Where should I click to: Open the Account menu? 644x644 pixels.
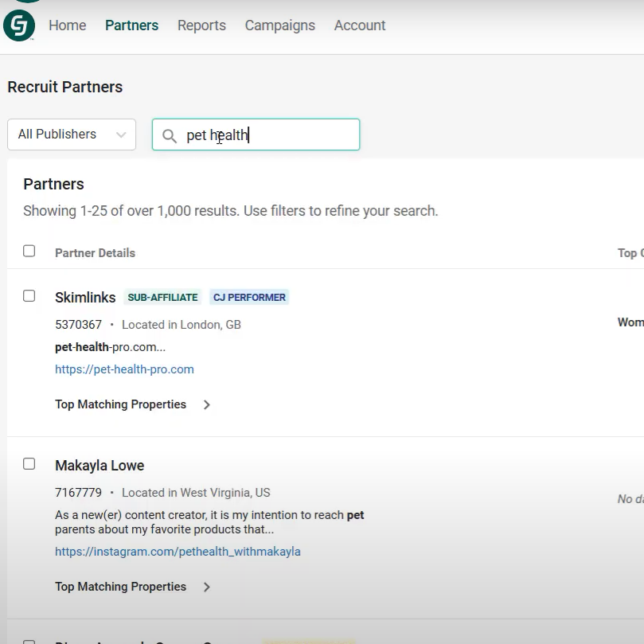[x=360, y=25]
